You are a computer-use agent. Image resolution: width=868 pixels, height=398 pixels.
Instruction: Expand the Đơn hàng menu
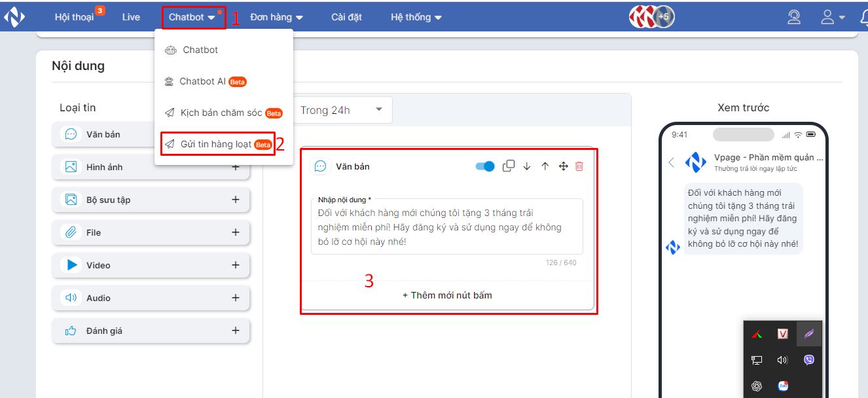point(274,17)
